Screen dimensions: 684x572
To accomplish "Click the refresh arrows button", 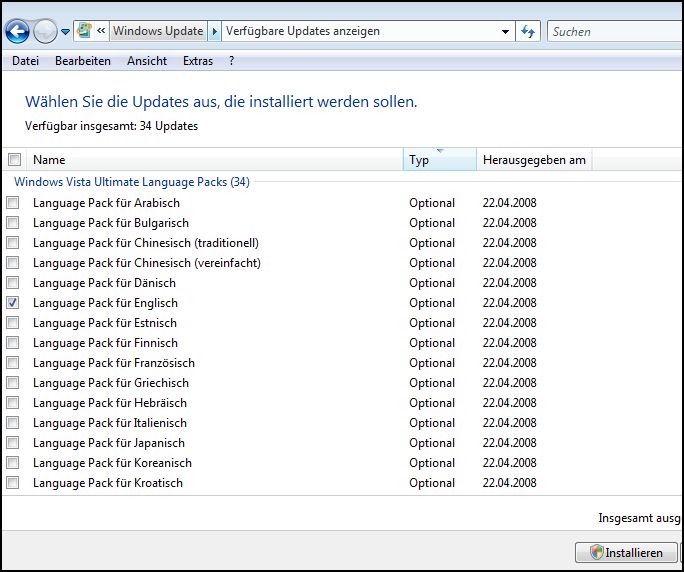I will pos(528,31).
